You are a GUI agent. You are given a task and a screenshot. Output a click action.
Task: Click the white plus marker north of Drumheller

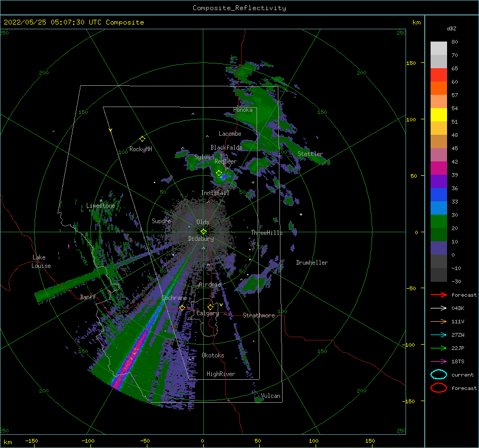(x=301, y=214)
